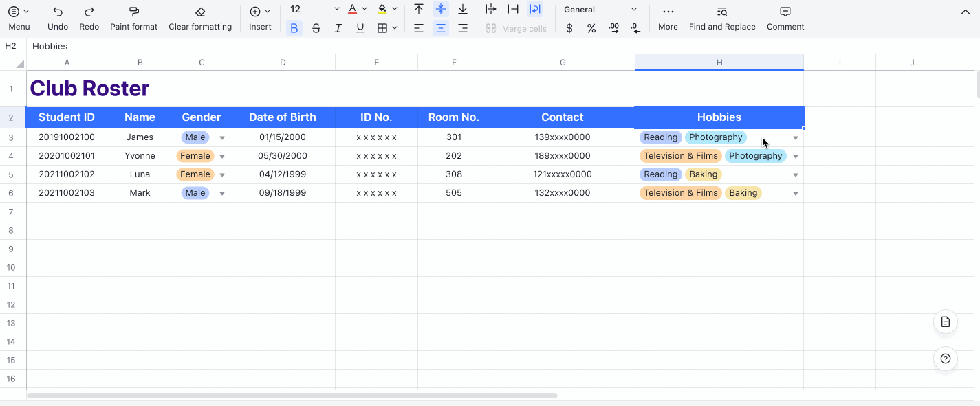The height and width of the screenshot is (406, 980).
Task: Open the Insert menu
Action: [259, 12]
